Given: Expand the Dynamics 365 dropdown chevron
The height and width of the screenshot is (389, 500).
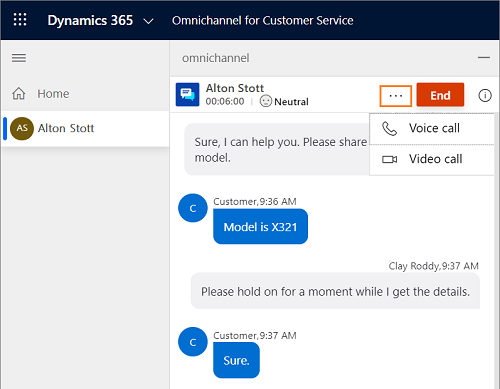Looking at the screenshot, I should pyautogui.click(x=148, y=21).
